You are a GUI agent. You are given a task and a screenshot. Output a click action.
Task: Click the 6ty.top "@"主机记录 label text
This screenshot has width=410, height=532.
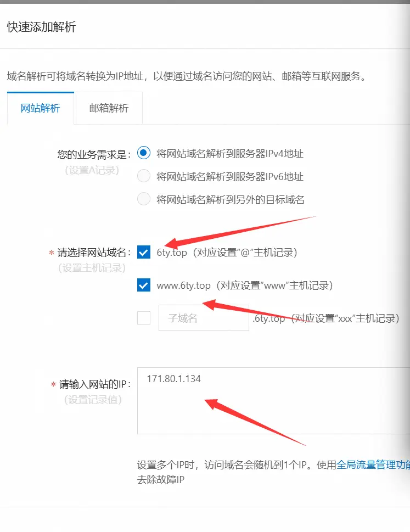coord(227,253)
